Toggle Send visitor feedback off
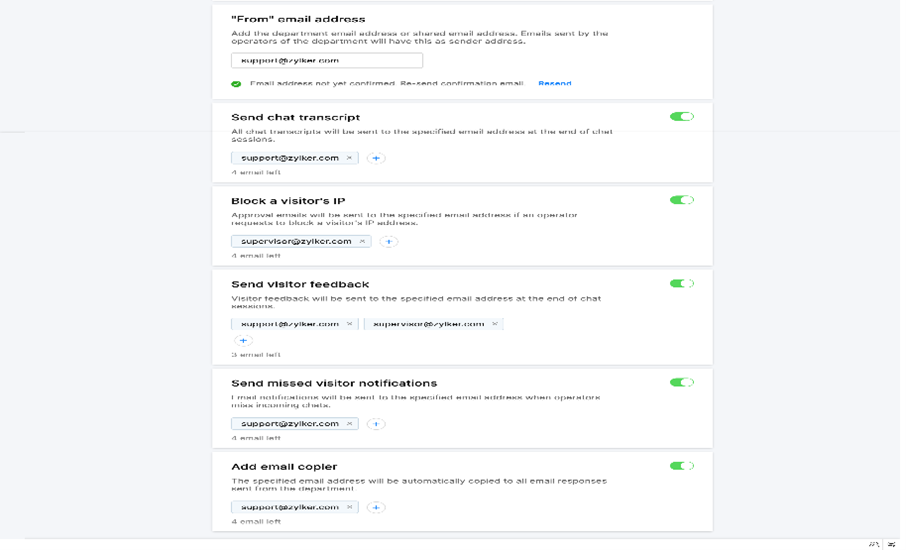The height and width of the screenshot is (550, 906). pos(681,283)
